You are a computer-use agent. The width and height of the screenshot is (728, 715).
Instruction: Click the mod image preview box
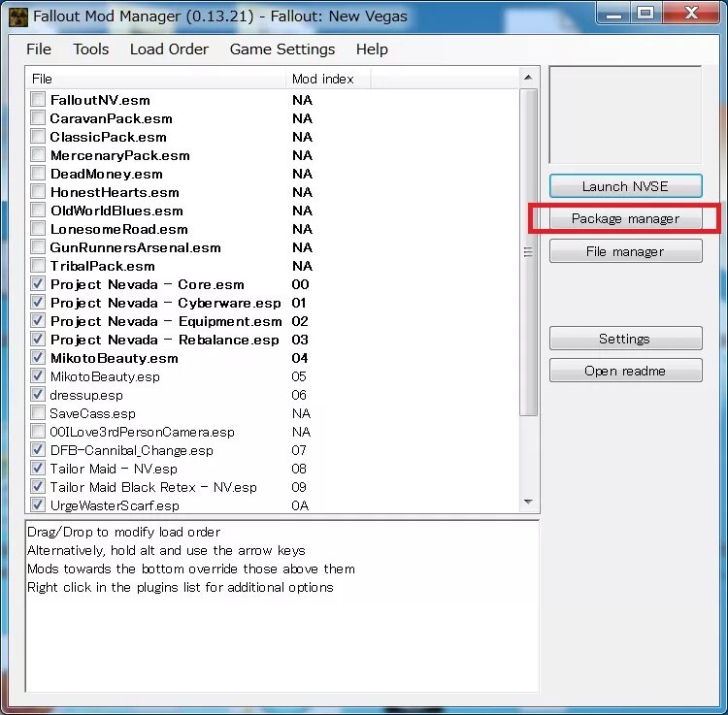click(x=625, y=114)
